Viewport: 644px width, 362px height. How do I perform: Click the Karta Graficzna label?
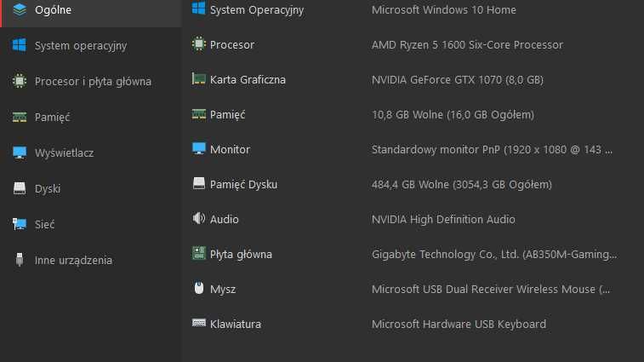[x=248, y=80]
